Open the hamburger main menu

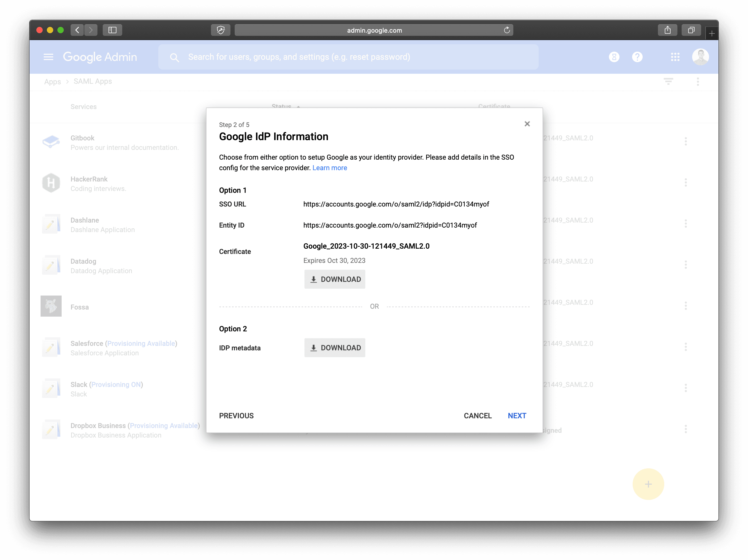[x=48, y=57]
